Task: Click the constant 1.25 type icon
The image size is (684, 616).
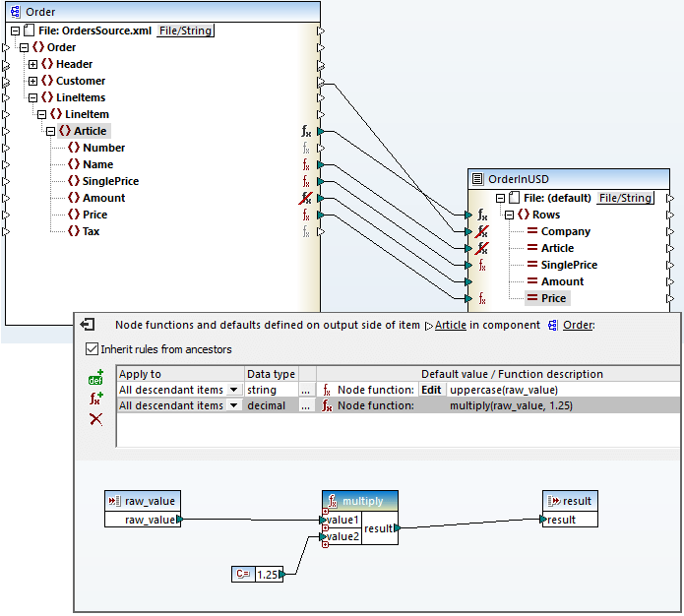Action: pos(243,574)
